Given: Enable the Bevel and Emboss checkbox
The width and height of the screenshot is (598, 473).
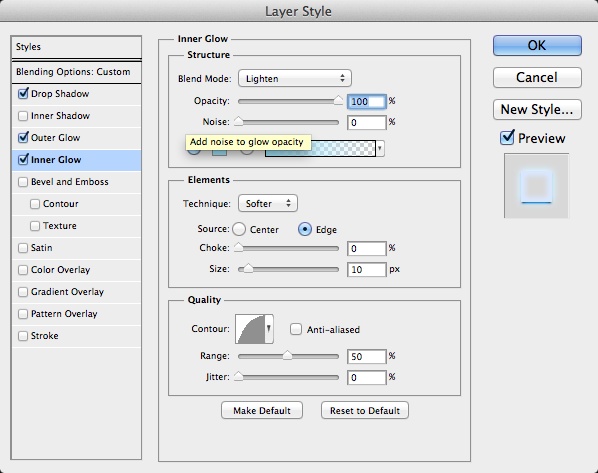Looking at the screenshot, I should pyautogui.click(x=23, y=182).
